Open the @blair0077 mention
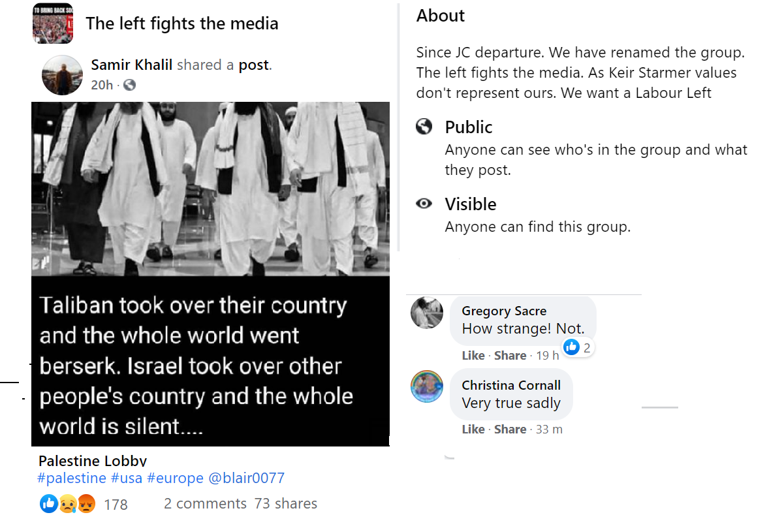This screenshot has width=767, height=532. [246, 478]
